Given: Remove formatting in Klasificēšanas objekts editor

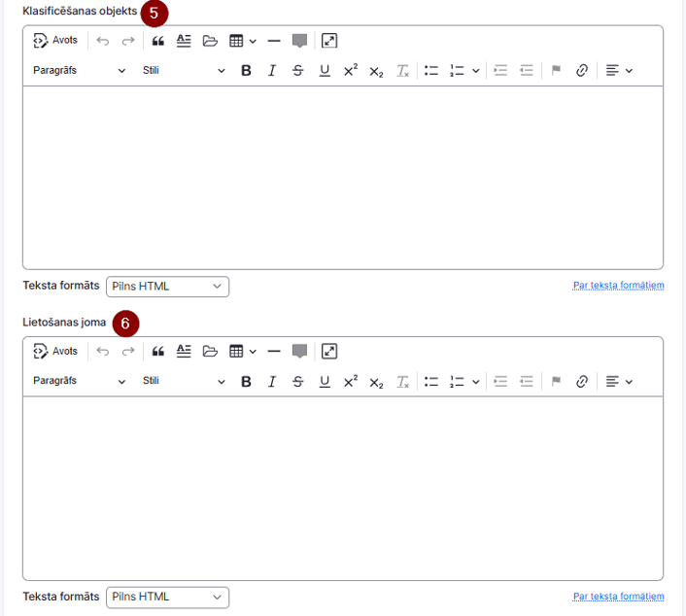Looking at the screenshot, I should click(x=402, y=70).
